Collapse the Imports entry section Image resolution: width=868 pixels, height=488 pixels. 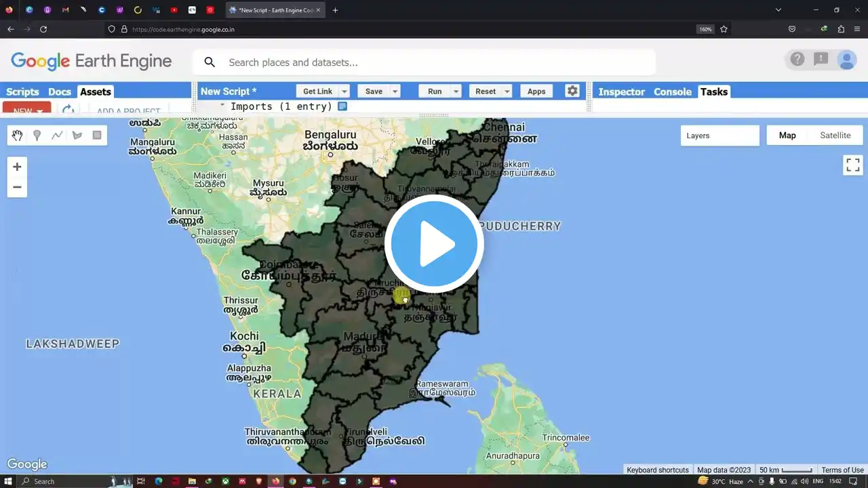(x=222, y=106)
